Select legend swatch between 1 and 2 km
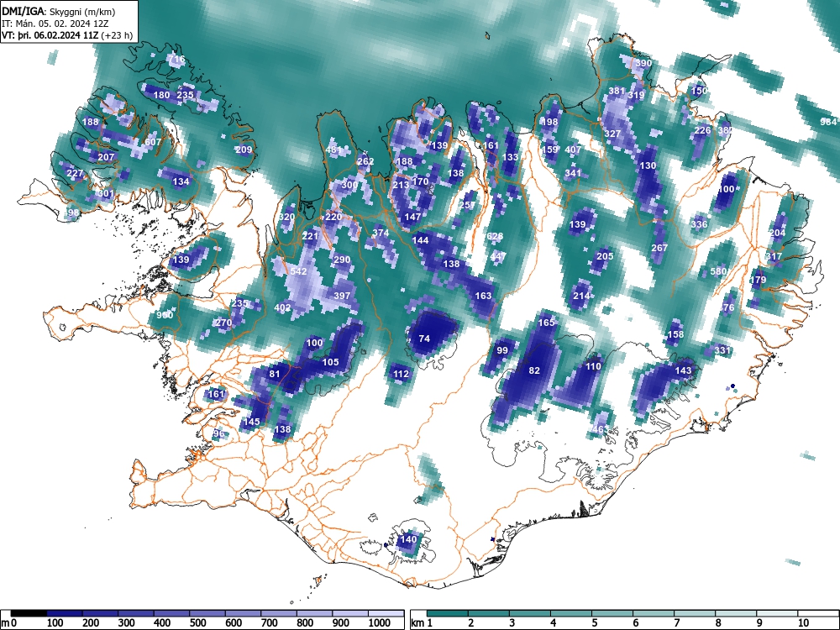The width and height of the screenshot is (840, 630). point(448,613)
